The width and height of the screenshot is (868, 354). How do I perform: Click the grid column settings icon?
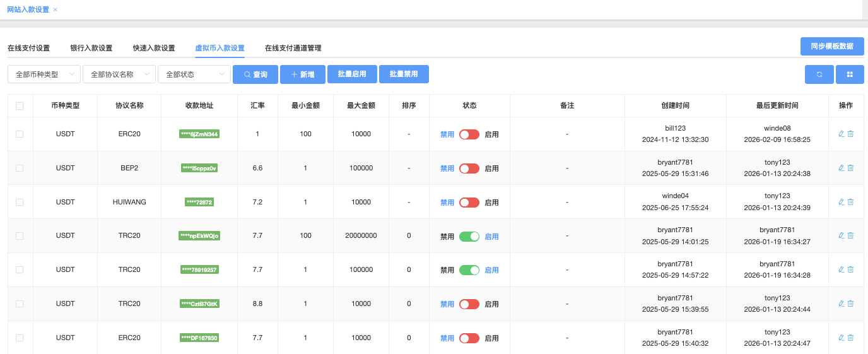click(850, 74)
